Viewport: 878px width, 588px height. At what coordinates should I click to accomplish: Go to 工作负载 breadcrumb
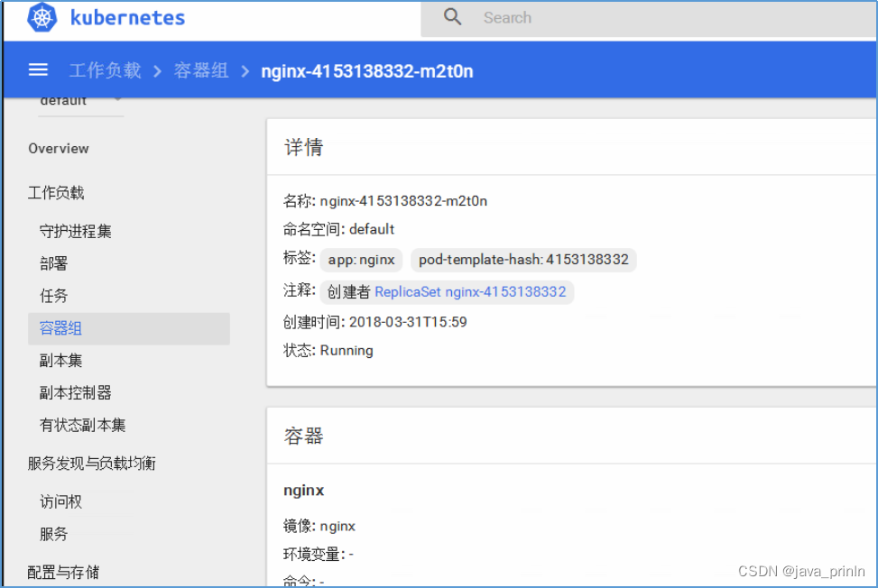105,70
